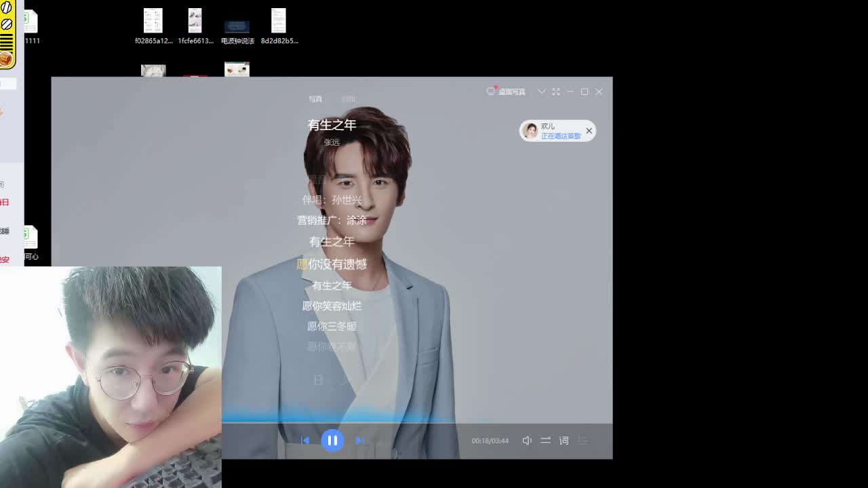Expand the dropdown chevron next to 桌面写真
The width and height of the screenshot is (868, 488).
[541, 91]
